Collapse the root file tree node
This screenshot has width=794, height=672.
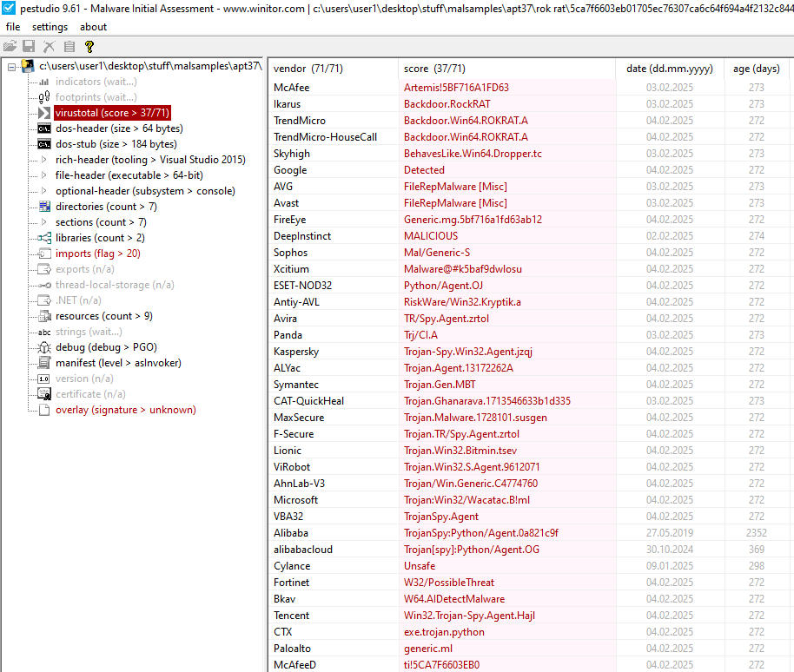point(11,66)
